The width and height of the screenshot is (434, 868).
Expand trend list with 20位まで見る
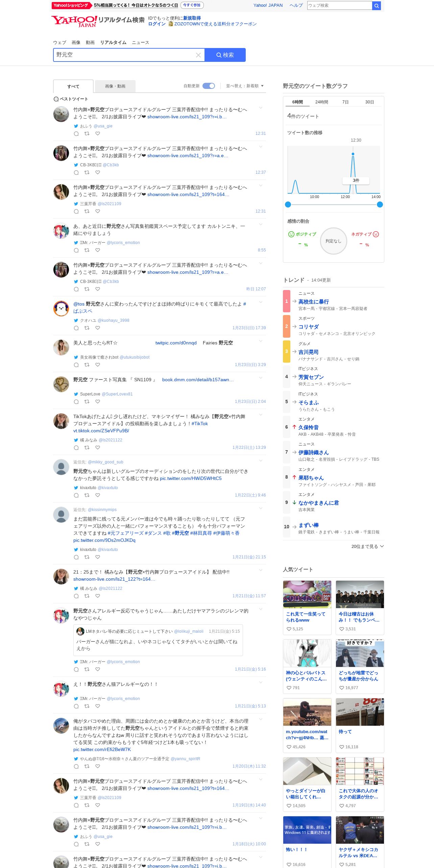pyautogui.click(x=367, y=546)
